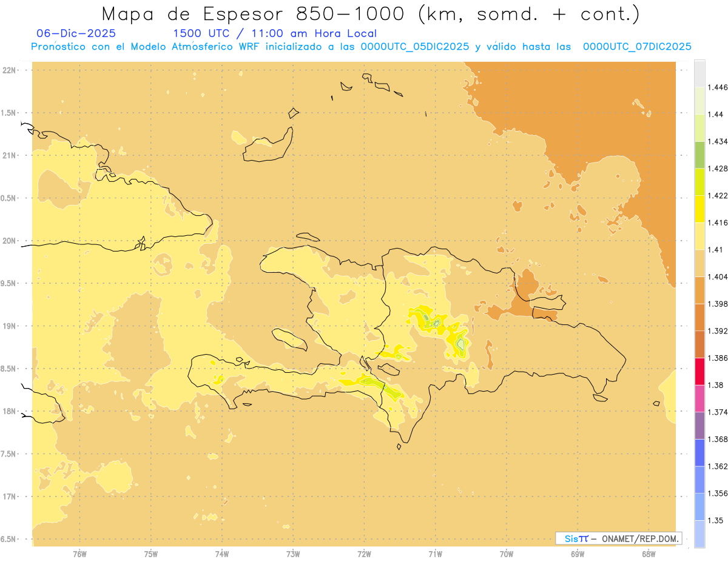
Task: Click the longitude label 68W
Action: [x=649, y=554]
